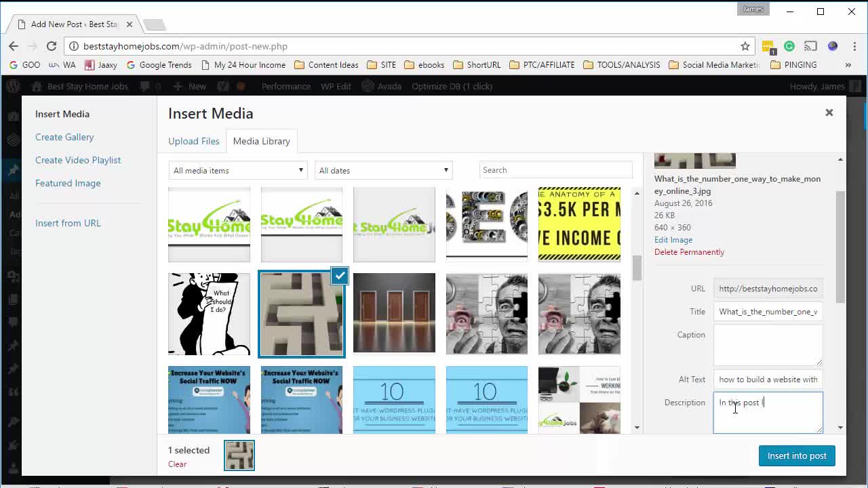Open the WA bookmark
The width and height of the screenshot is (868, 488).
pos(62,65)
